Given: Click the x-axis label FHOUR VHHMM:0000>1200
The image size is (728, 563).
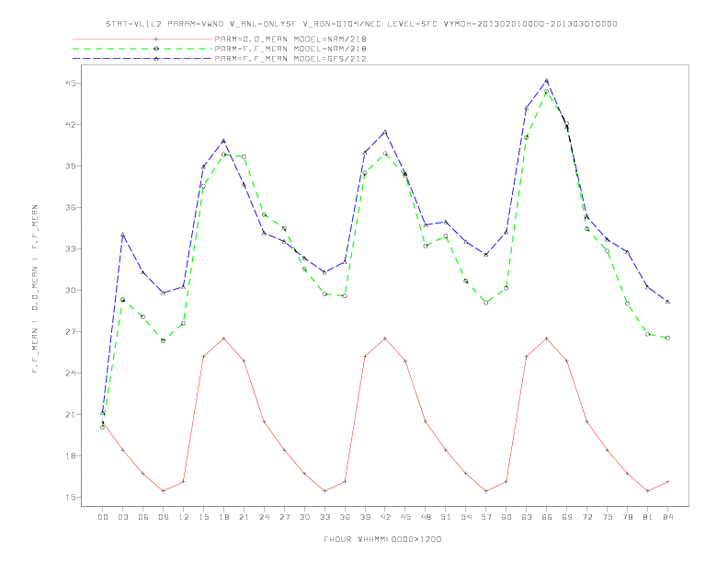Looking at the screenshot, I should [382, 539].
